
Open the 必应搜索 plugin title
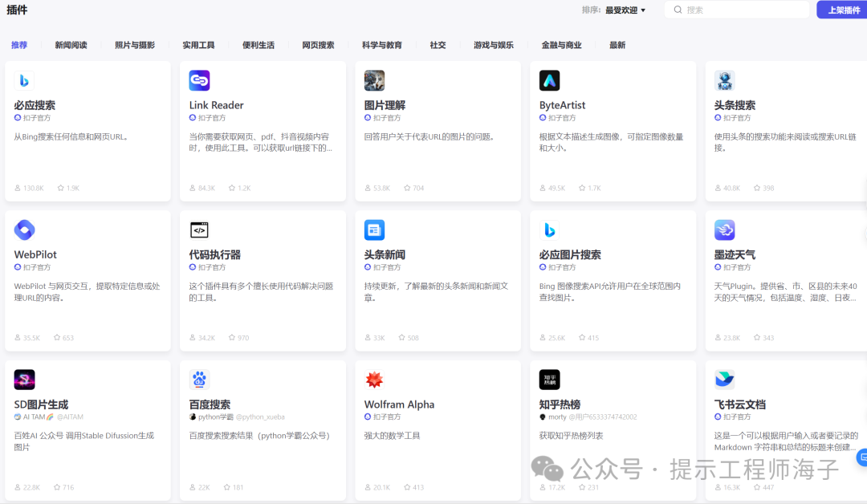(35, 105)
